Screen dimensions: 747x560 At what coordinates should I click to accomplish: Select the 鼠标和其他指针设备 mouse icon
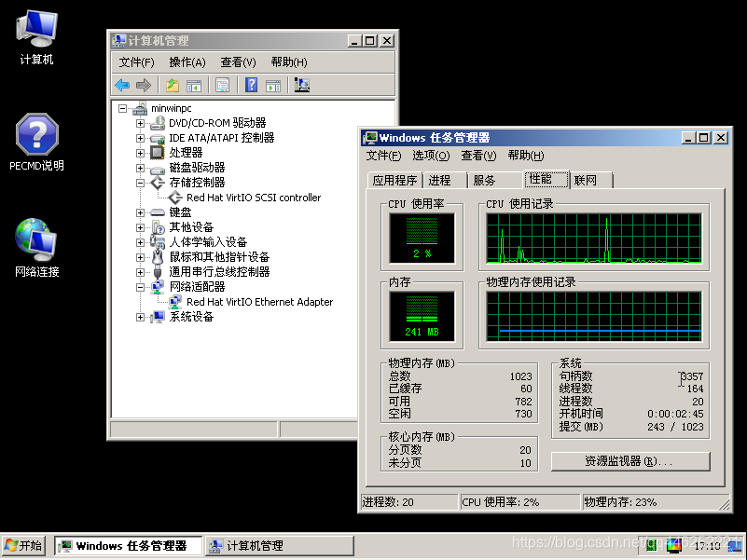tap(158, 257)
